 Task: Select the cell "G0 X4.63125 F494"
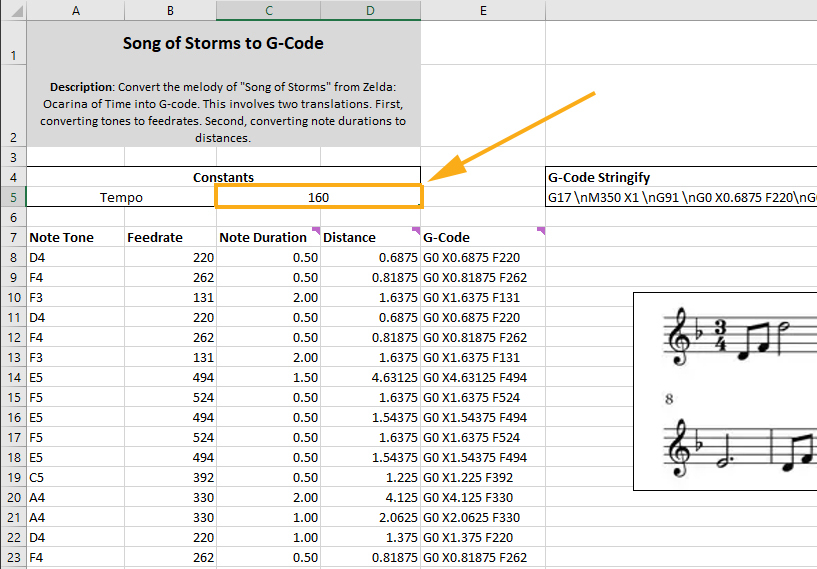(x=483, y=377)
